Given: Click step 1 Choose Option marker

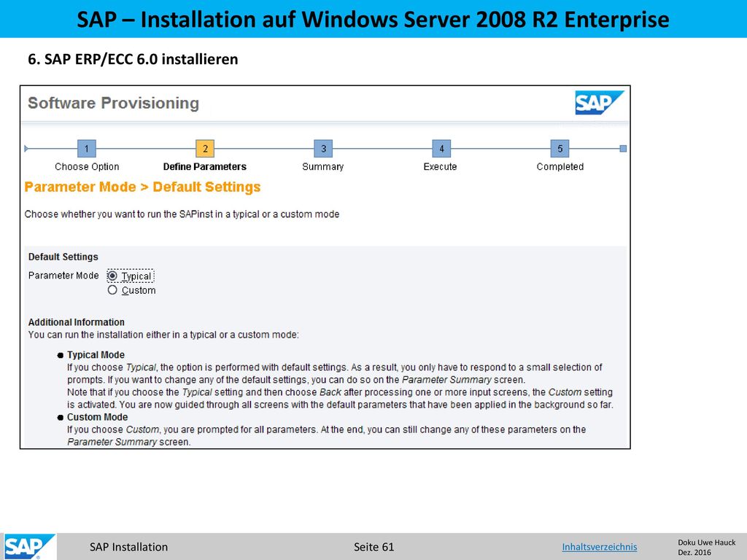Looking at the screenshot, I should (87, 149).
